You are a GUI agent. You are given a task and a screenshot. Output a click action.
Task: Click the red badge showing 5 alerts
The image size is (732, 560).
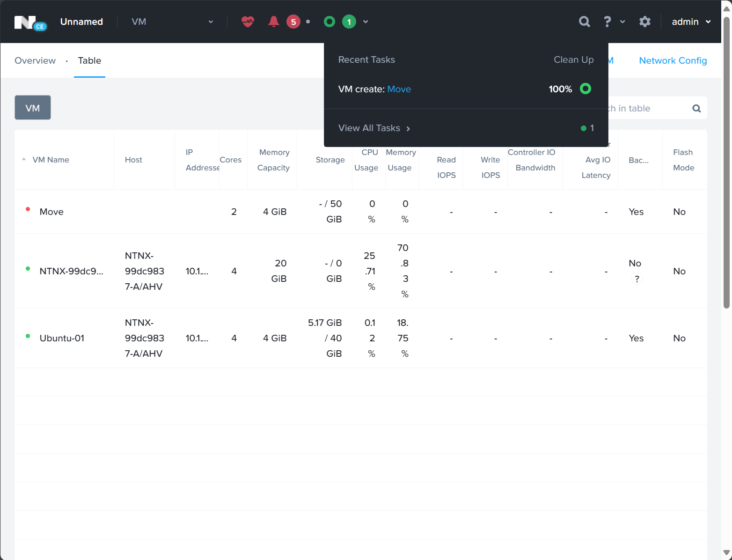coord(293,22)
